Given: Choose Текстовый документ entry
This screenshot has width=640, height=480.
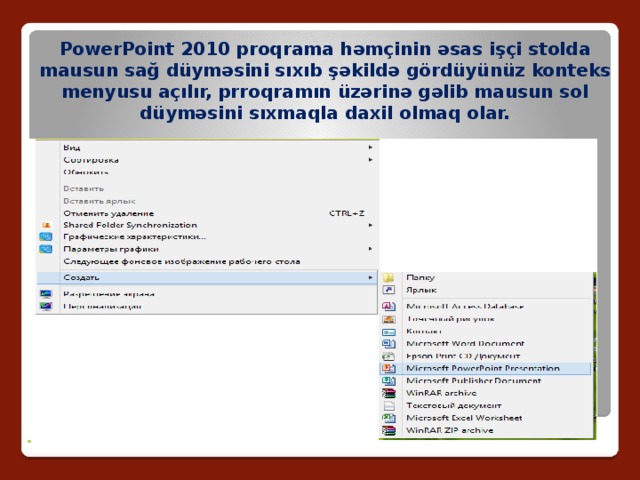Looking at the screenshot, I should pos(486,406).
